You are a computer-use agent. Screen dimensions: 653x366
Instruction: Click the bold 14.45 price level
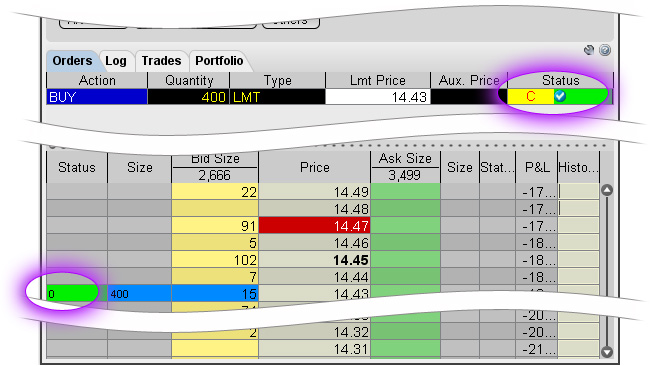(314, 260)
